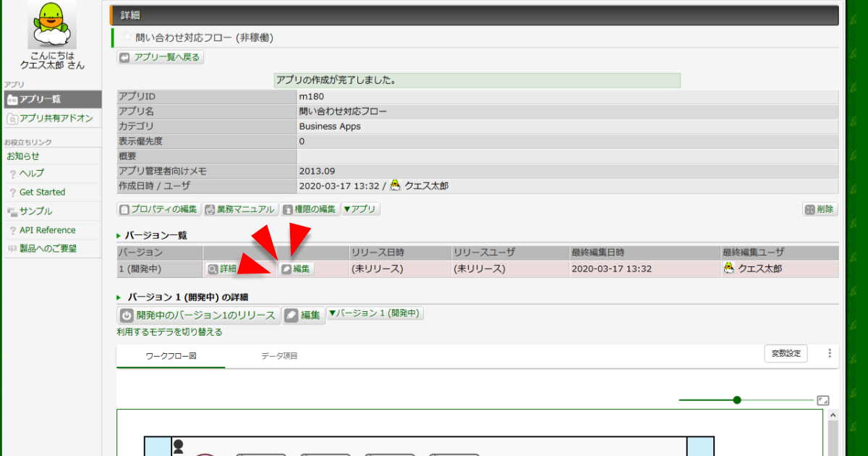Click プロパティの編集 button

point(158,209)
